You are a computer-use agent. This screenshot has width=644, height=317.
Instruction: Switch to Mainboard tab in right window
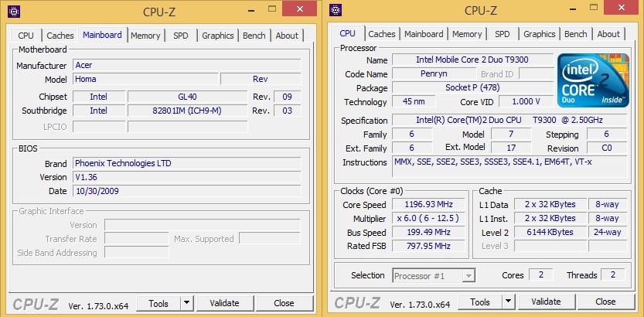[424, 34]
